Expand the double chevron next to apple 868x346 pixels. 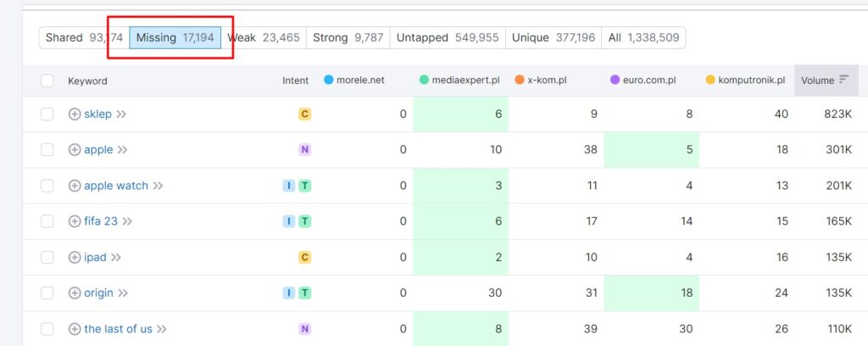(122, 149)
